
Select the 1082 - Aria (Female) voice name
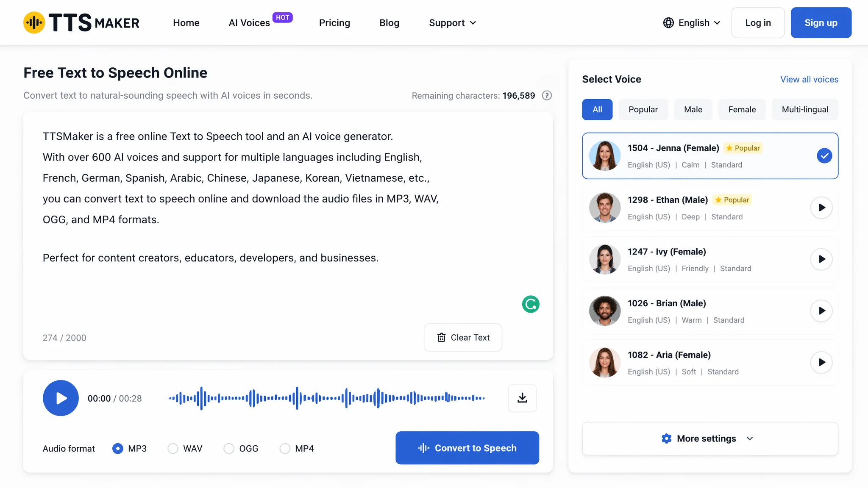coord(669,355)
